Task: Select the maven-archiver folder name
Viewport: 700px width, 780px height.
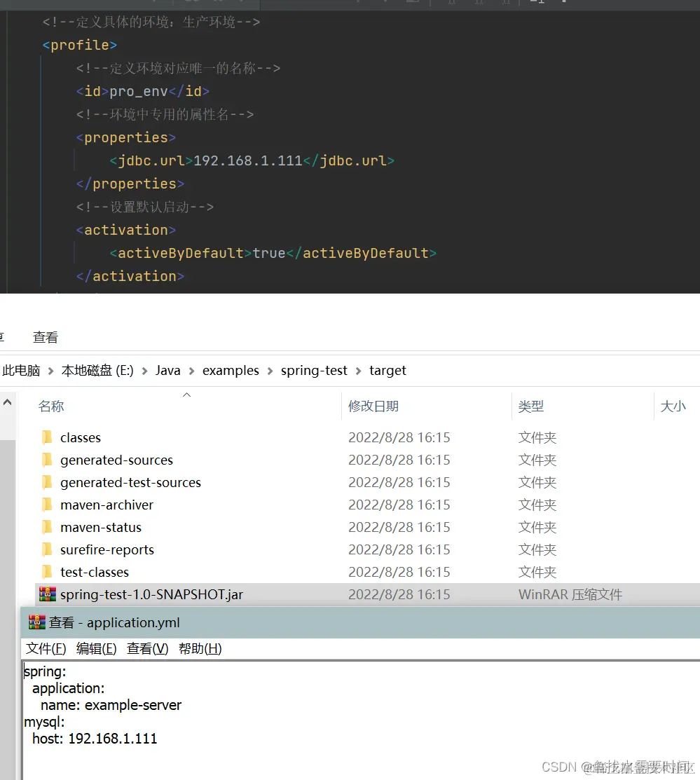Action: coord(107,505)
